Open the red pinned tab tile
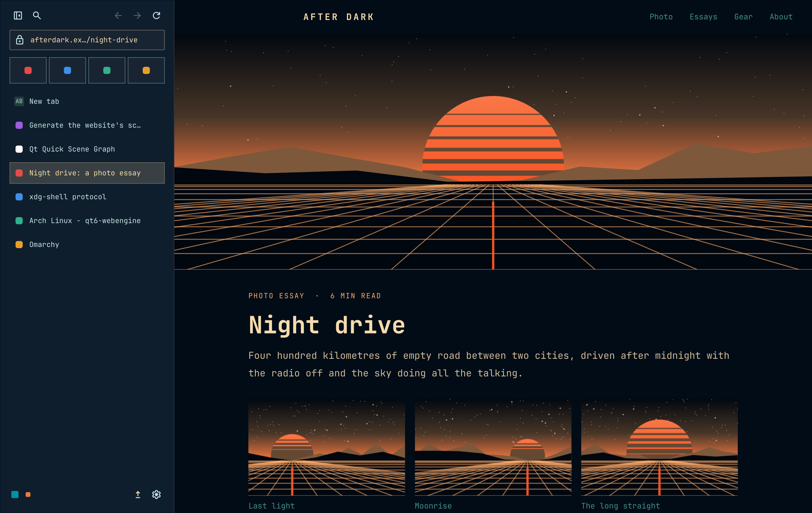This screenshot has height=513, width=812. click(28, 70)
